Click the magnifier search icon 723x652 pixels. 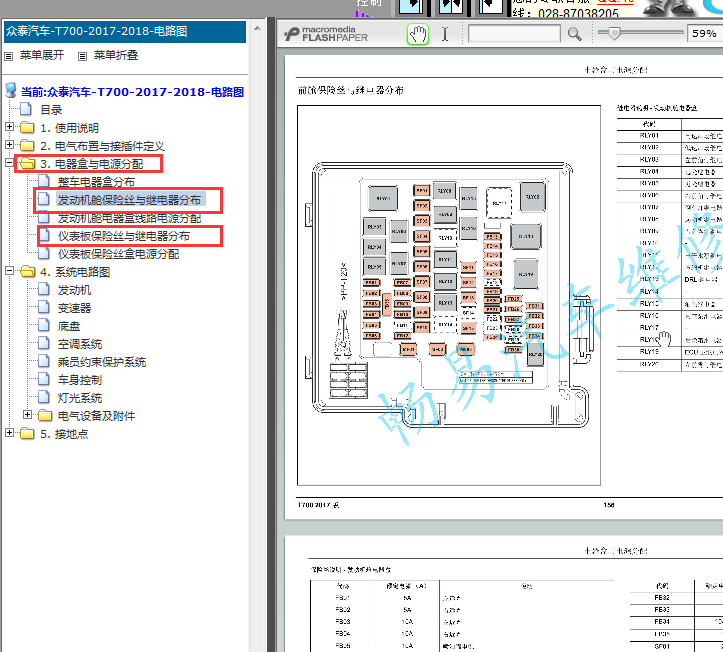[574, 34]
